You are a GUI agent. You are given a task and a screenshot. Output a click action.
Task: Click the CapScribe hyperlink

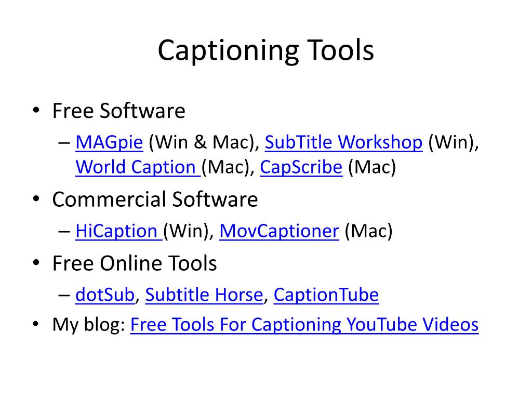coord(301,167)
